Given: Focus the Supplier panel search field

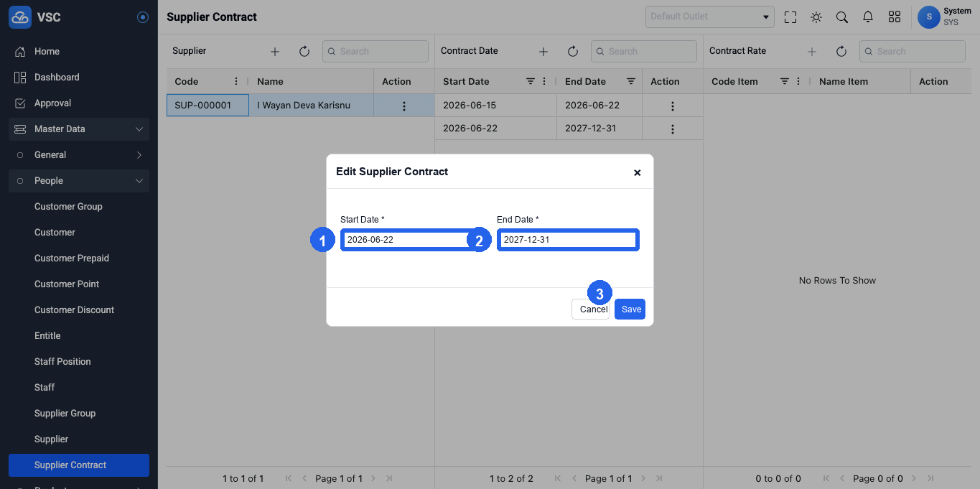Looking at the screenshot, I should click(375, 51).
